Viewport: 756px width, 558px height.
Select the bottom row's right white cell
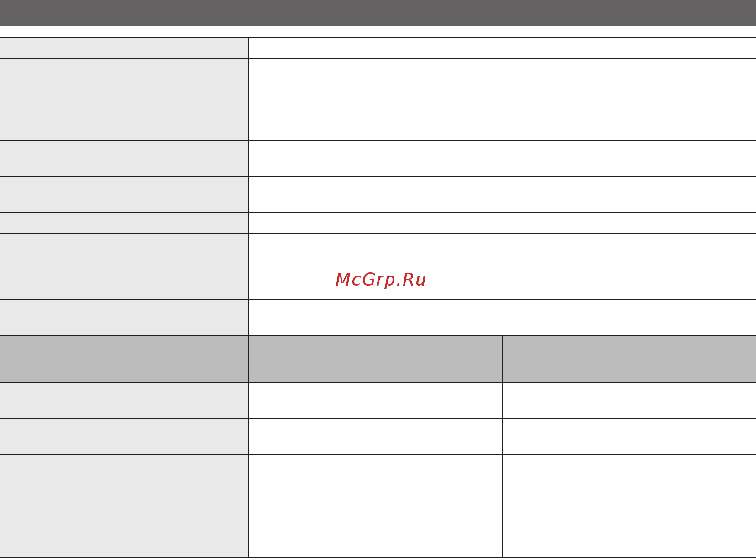[x=630, y=532]
